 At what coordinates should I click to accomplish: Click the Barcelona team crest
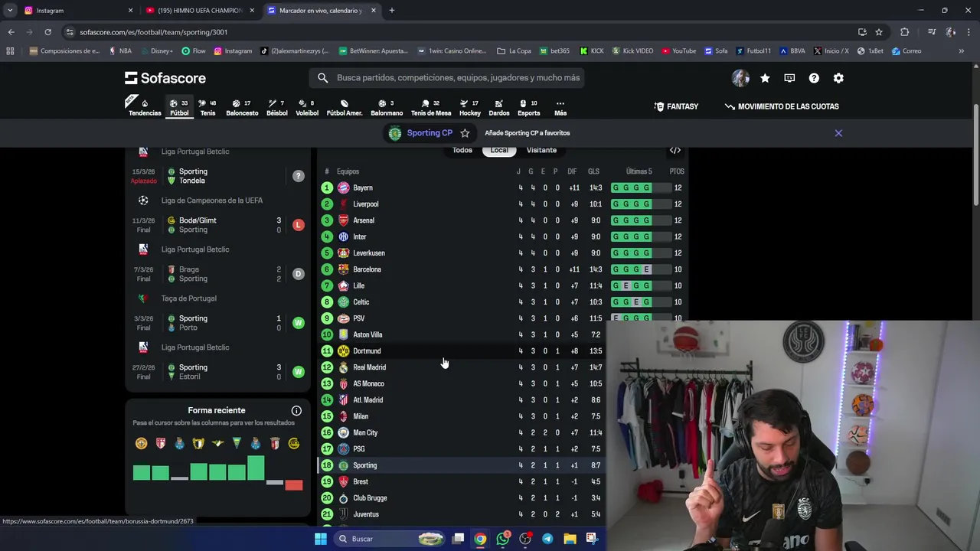pyautogui.click(x=344, y=269)
